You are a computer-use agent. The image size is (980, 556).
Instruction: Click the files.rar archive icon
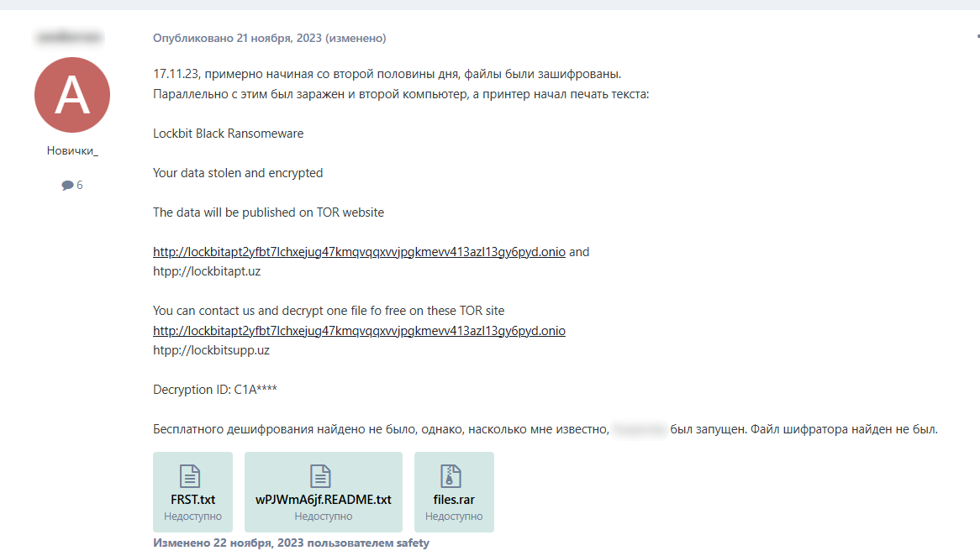453,476
